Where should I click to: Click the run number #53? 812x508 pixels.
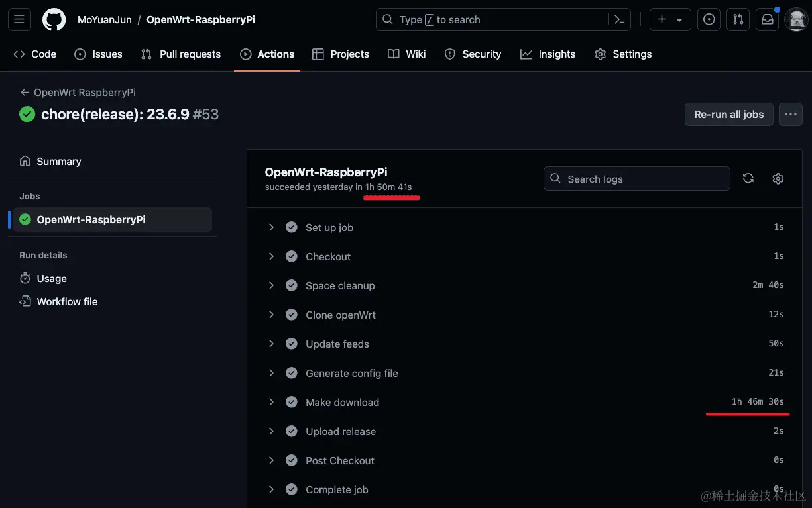coord(205,114)
